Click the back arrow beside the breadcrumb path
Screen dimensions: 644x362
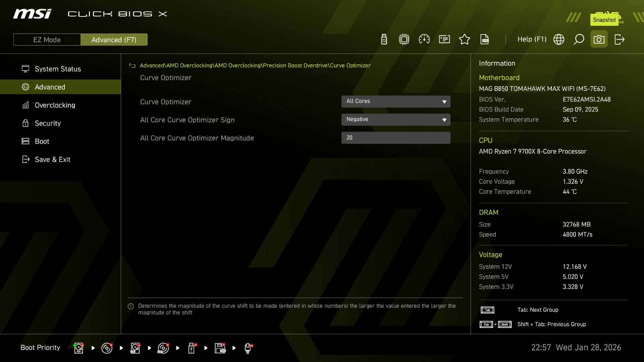click(x=132, y=66)
